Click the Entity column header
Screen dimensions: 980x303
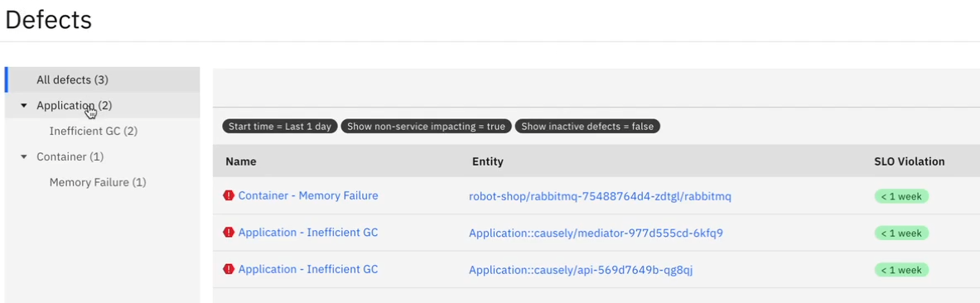click(487, 161)
